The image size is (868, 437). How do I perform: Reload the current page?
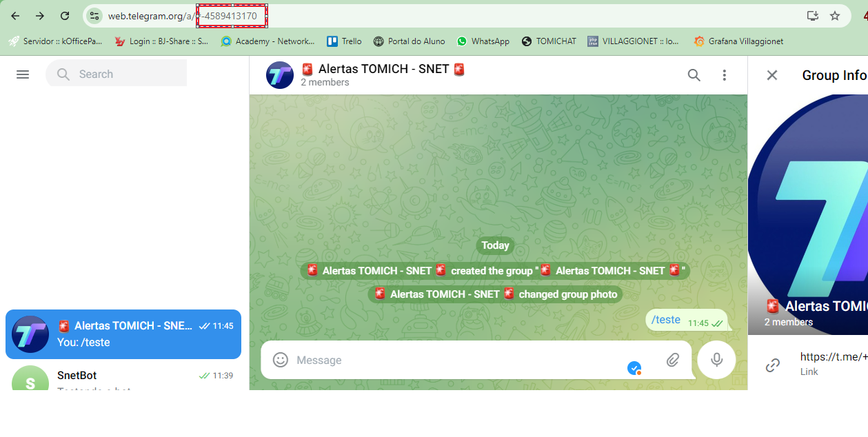[65, 16]
